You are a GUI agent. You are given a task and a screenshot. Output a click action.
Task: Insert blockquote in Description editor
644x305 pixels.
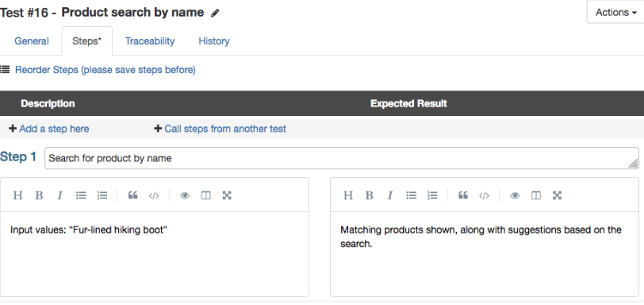point(132,195)
